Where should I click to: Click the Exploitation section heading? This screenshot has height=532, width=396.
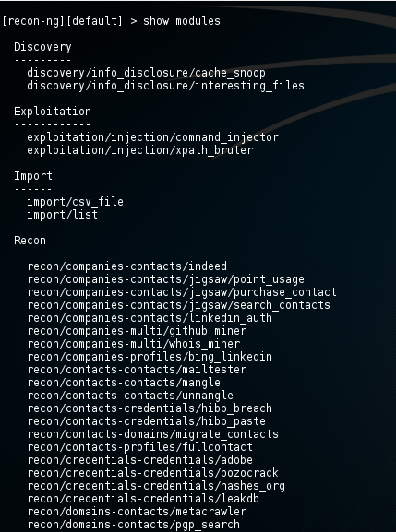(x=53, y=112)
